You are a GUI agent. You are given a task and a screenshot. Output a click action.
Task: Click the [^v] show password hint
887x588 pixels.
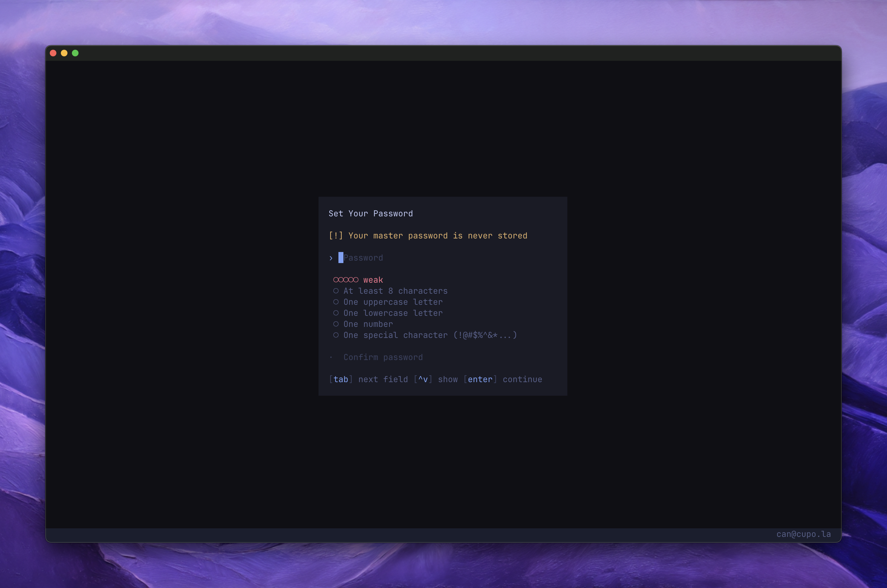coord(436,379)
